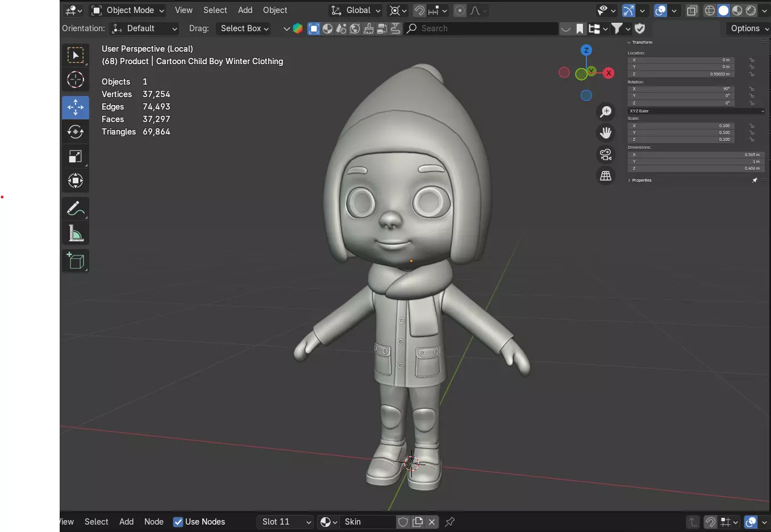Open Orientation Default dropdown
This screenshot has width=771, height=532.
coord(144,28)
